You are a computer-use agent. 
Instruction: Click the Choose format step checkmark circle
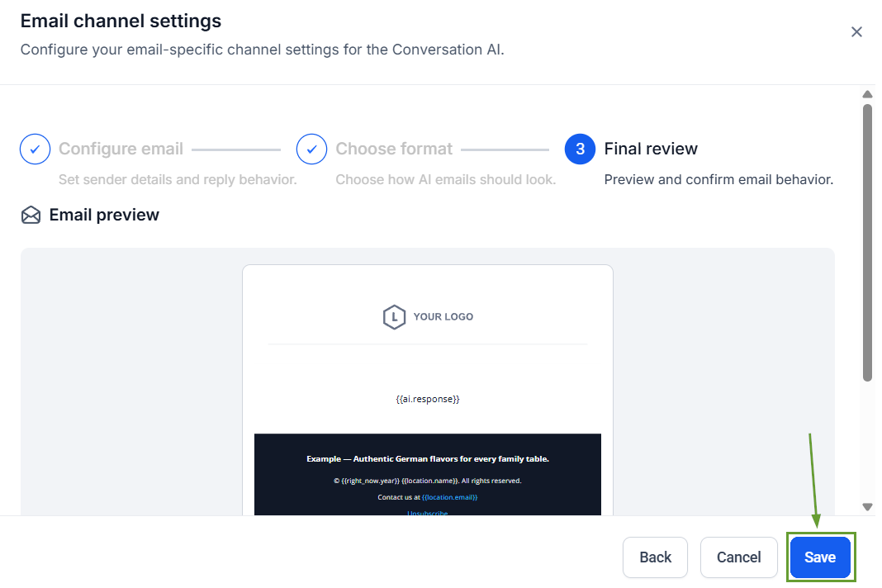coord(312,149)
